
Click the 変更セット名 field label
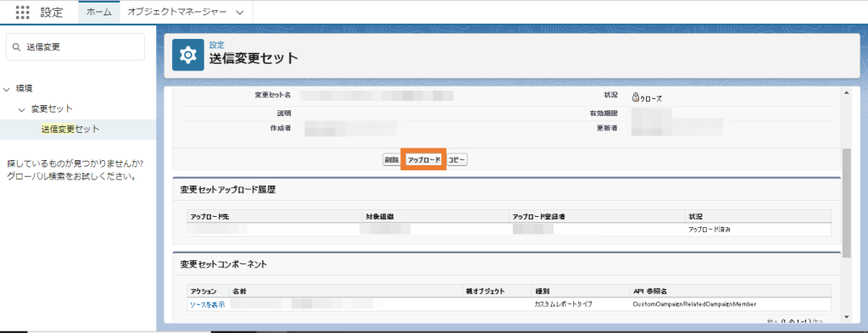(273, 96)
